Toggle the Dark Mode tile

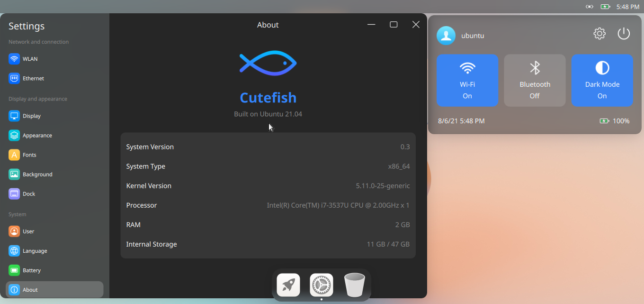[x=602, y=81]
